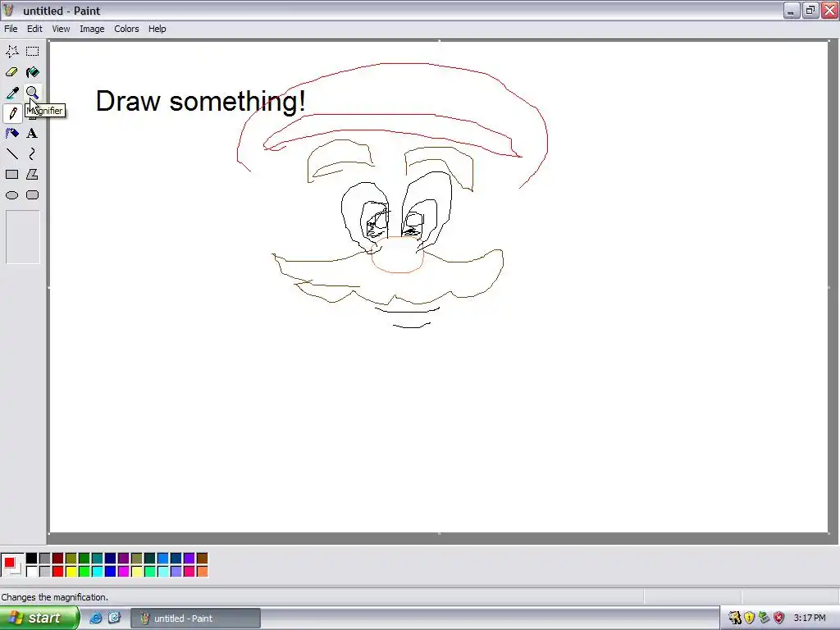
Task: Open the Help menu
Action: tap(157, 29)
